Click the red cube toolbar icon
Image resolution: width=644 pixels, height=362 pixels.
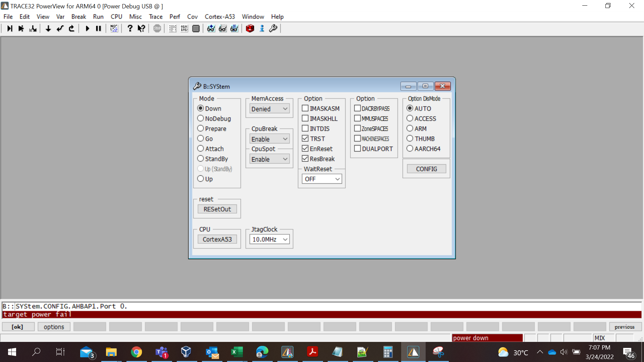(250, 28)
